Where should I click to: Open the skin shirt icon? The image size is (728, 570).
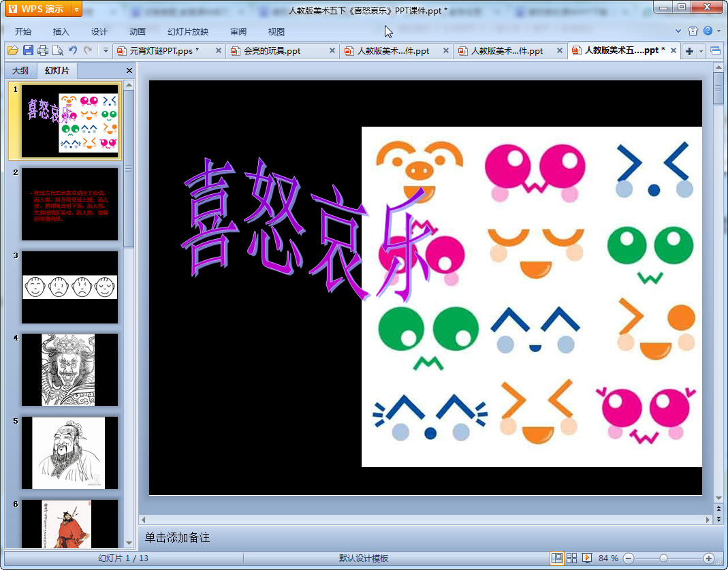693,31
